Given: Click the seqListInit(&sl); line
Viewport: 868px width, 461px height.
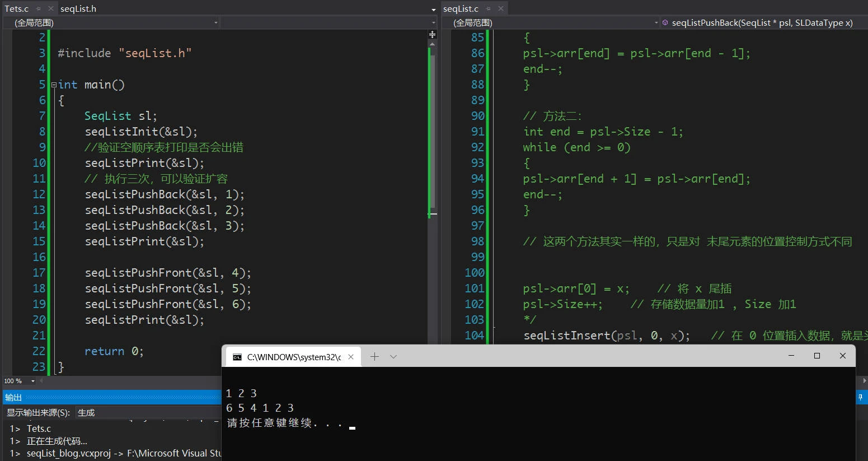Looking at the screenshot, I should tap(142, 132).
